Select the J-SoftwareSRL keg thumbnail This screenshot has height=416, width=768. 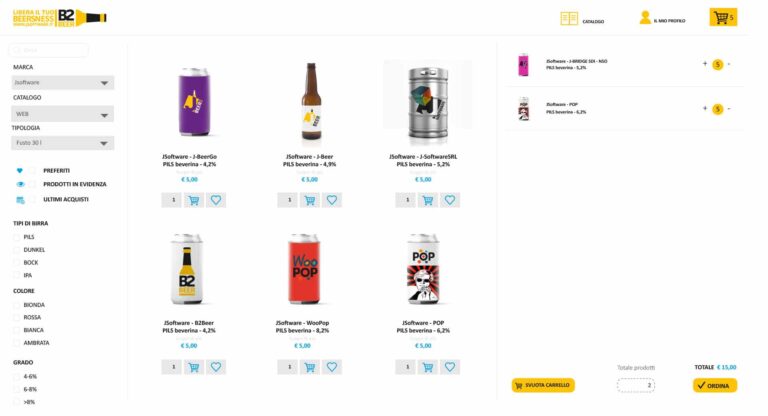point(428,102)
